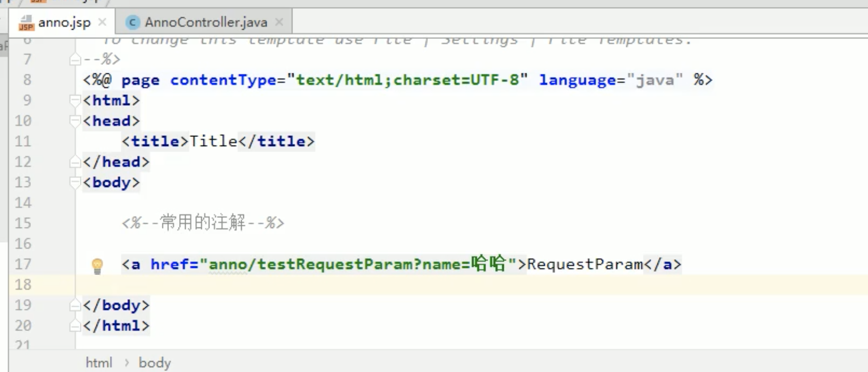The height and width of the screenshot is (372, 868).
Task: Click the fold marker at closing head tag
Action: click(75, 162)
